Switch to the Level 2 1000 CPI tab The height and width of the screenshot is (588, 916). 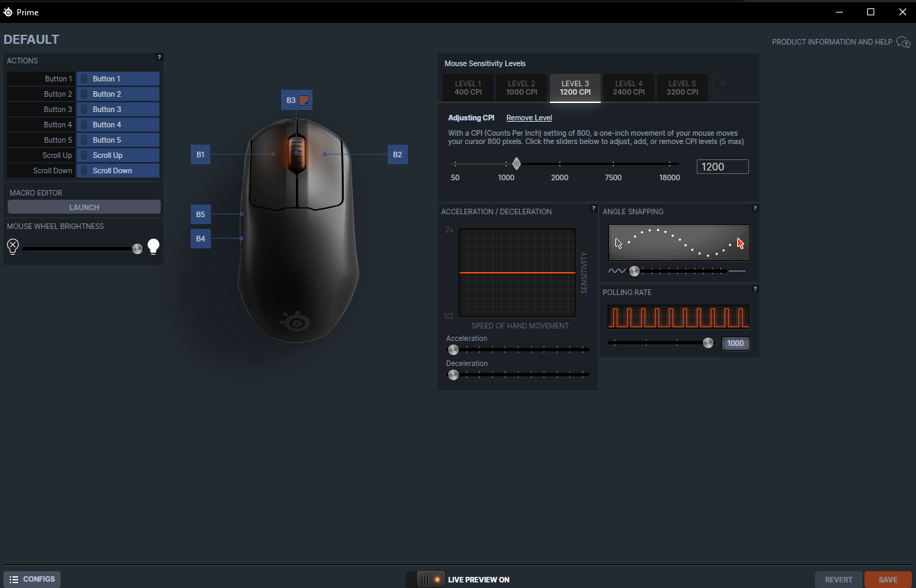point(521,88)
